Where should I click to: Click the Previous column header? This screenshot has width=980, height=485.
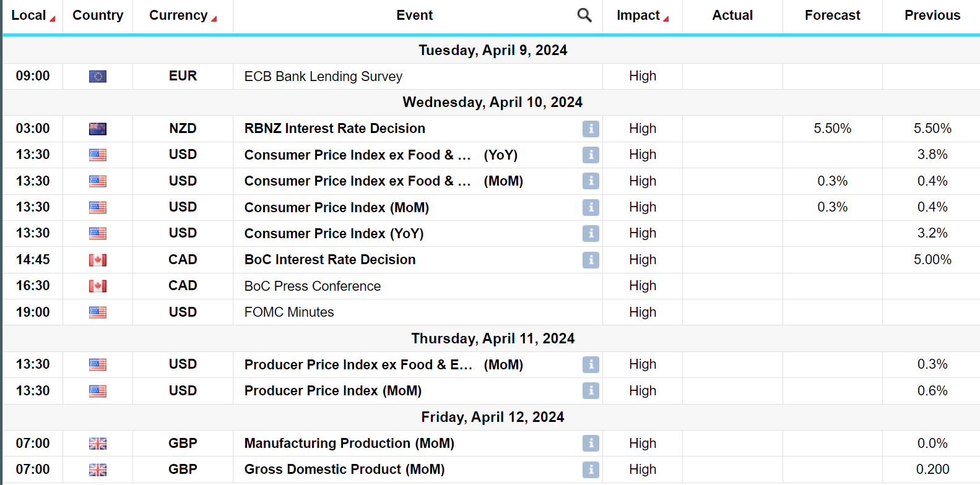(x=932, y=15)
